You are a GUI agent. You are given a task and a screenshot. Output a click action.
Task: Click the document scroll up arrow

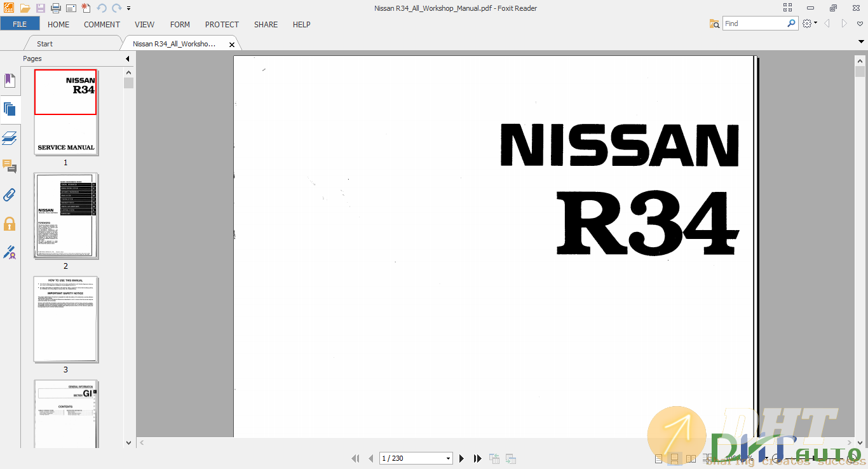click(860, 61)
